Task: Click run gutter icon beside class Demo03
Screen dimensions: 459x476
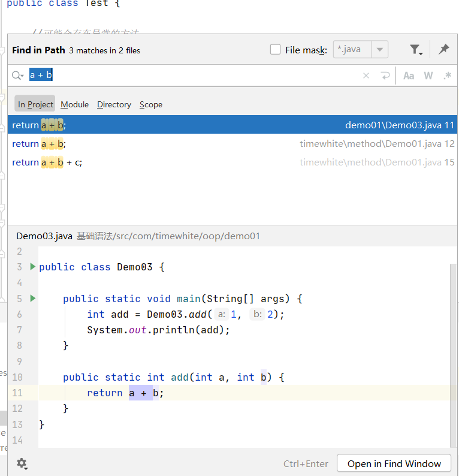Action: coord(33,267)
